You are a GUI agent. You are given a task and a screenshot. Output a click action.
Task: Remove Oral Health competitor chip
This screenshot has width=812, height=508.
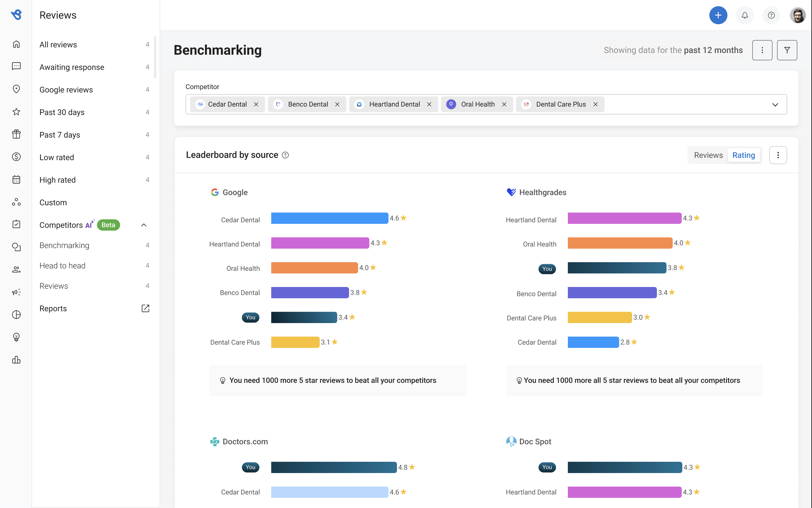click(x=504, y=105)
